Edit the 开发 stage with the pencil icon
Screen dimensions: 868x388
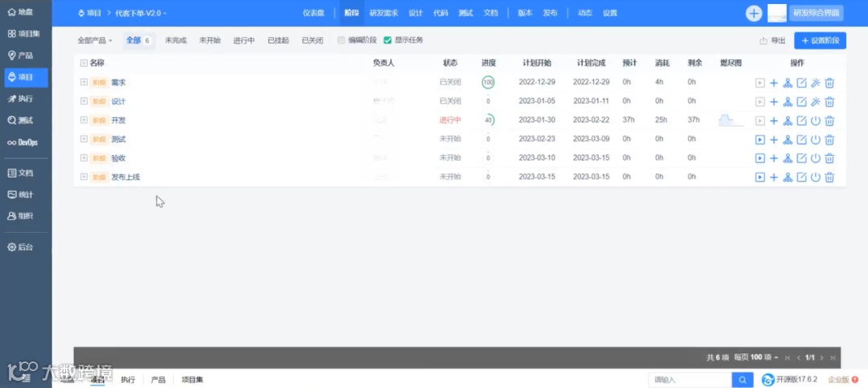coord(801,120)
